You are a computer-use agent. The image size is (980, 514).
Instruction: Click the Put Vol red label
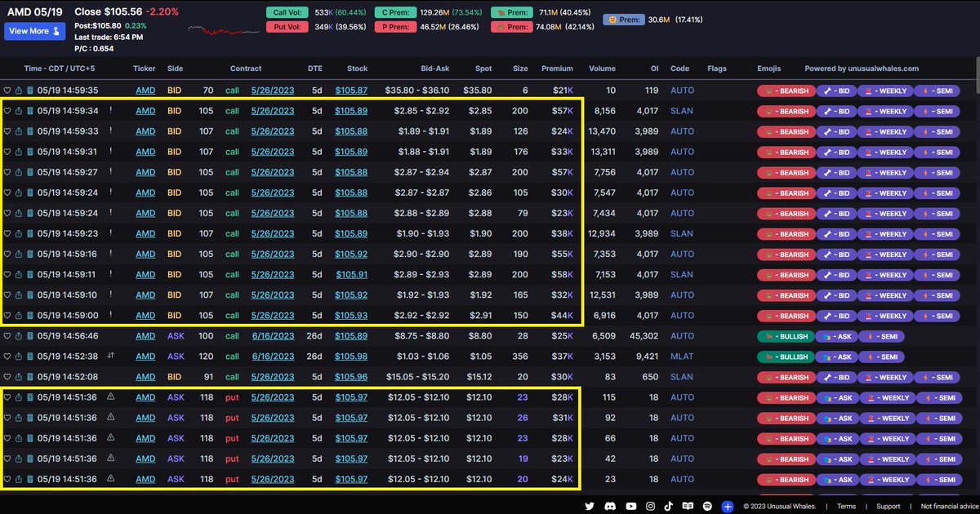tap(287, 27)
